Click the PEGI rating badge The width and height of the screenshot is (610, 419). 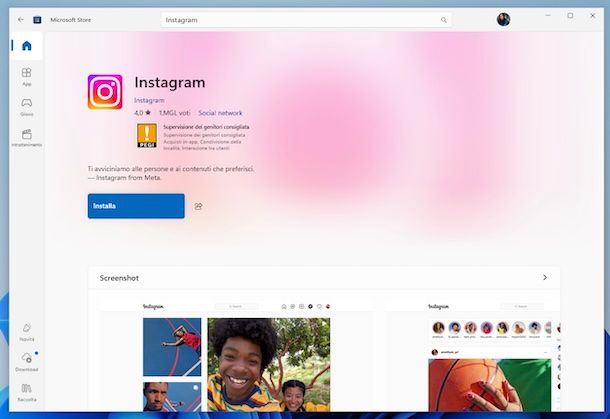point(147,135)
